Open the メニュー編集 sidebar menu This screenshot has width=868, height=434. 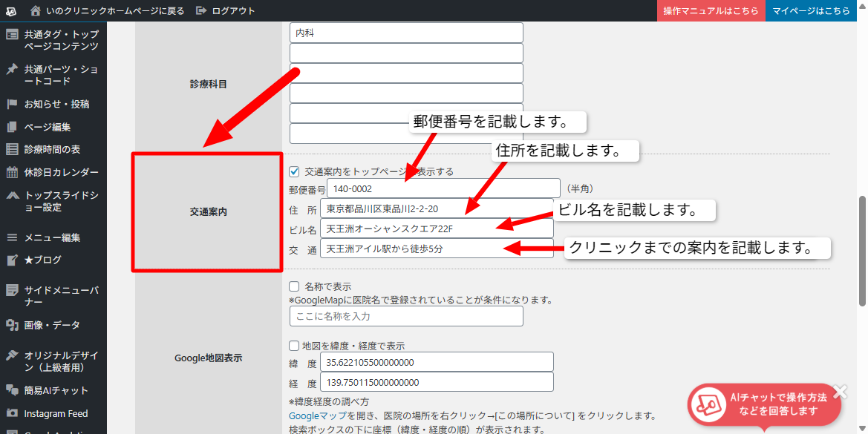[x=52, y=237]
